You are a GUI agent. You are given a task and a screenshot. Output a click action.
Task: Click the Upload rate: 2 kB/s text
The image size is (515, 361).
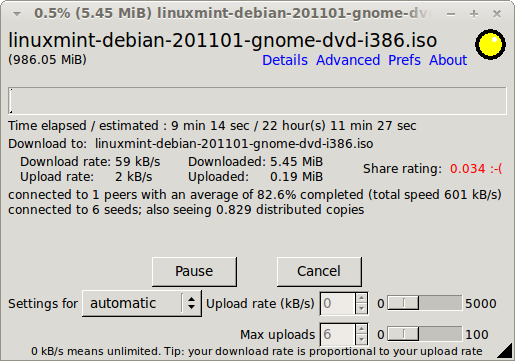click(x=86, y=177)
